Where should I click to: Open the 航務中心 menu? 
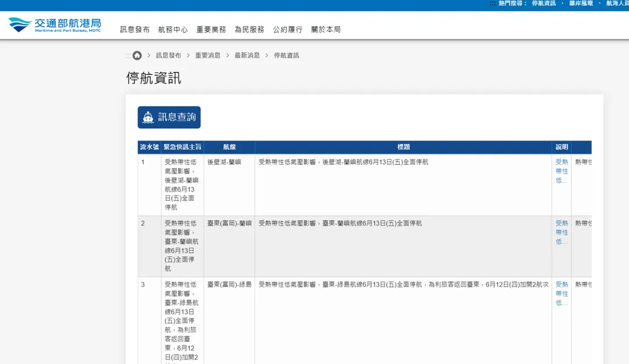(173, 29)
